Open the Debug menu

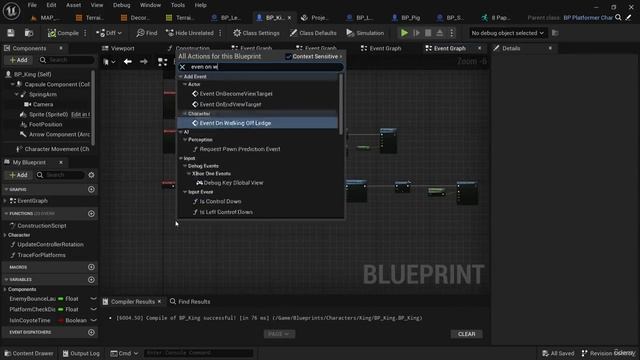coord(122,5)
